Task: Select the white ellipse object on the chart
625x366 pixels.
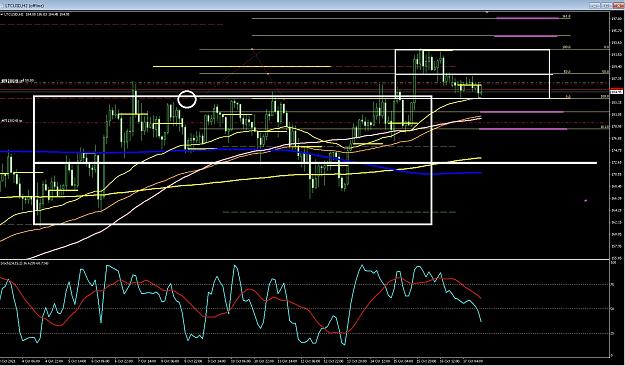Action: [x=187, y=99]
